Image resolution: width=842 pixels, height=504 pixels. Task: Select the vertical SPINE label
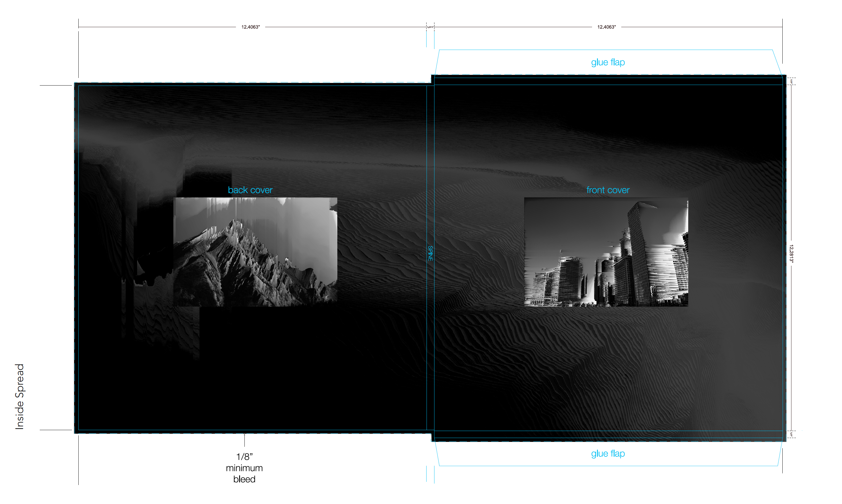430,253
